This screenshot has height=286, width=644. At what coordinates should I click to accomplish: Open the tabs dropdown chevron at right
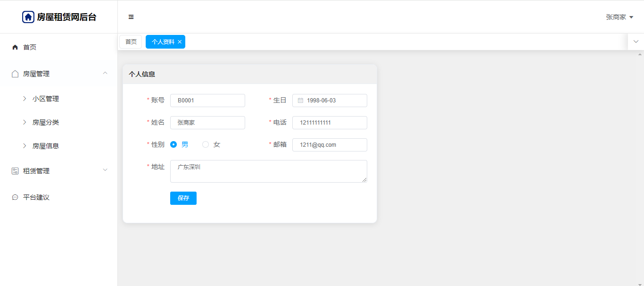tap(636, 42)
